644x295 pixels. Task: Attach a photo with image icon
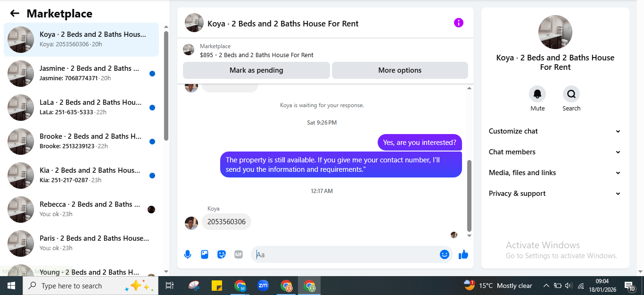205,254
